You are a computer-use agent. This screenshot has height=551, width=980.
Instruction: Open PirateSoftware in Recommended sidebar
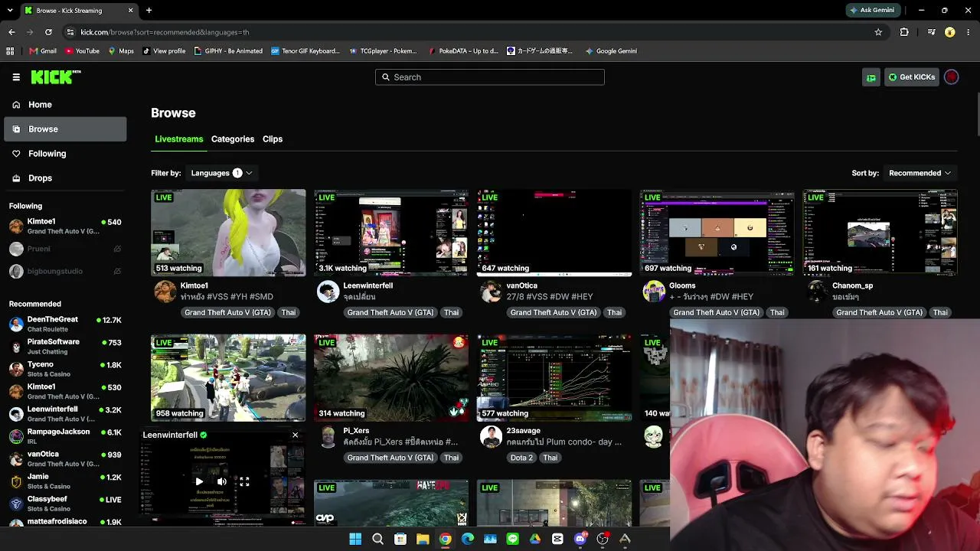65,347
